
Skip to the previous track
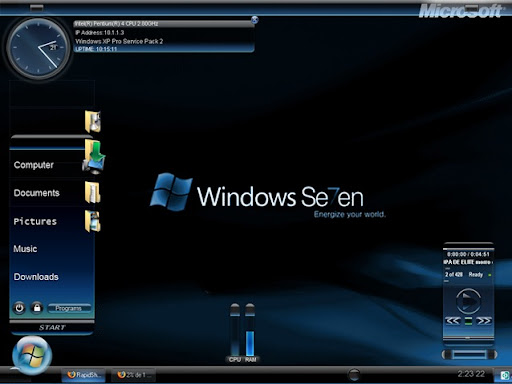tap(453, 321)
